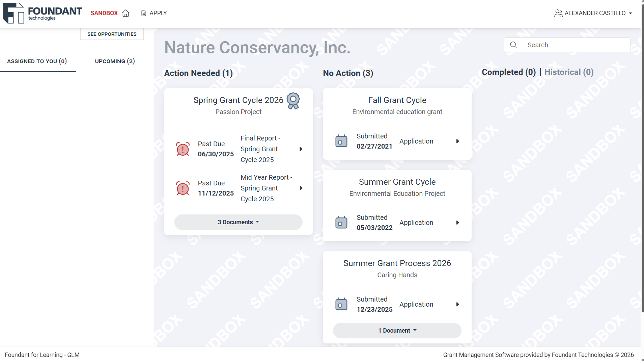Screen dimensions: 644x361
Task: Open the home icon next to SANDBOX
Action: click(x=126, y=13)
